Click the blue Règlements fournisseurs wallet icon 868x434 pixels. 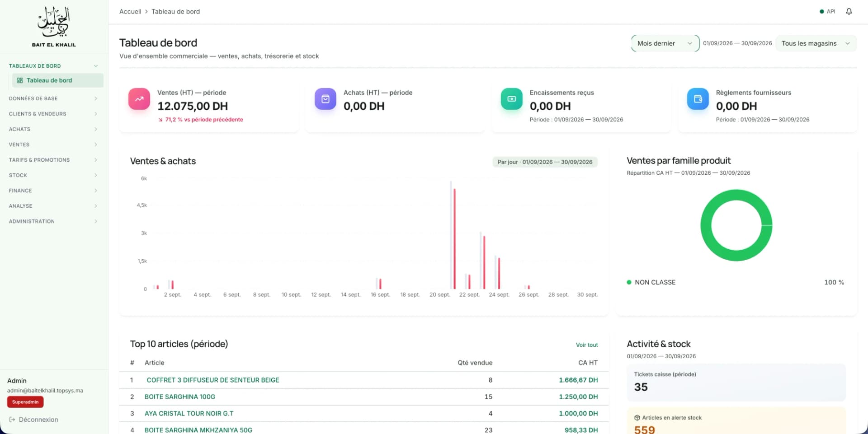[x=698, y=99]
